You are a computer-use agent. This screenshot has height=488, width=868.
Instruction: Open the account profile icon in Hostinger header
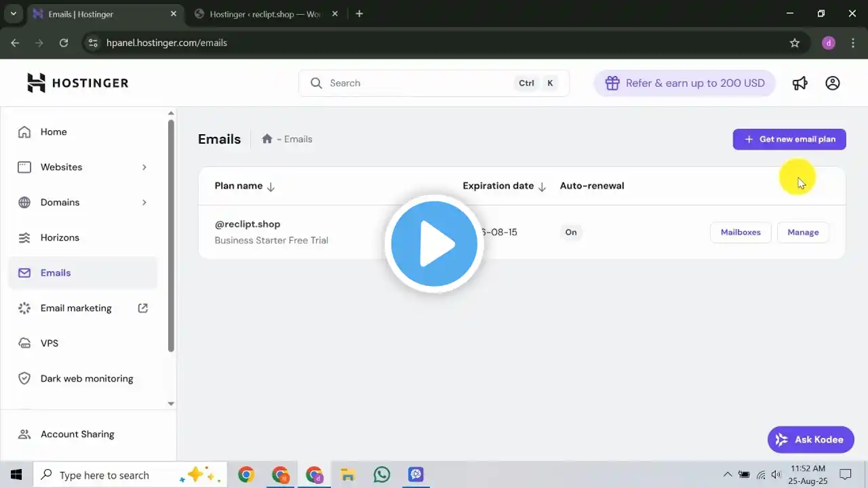[x=832, y=83]
